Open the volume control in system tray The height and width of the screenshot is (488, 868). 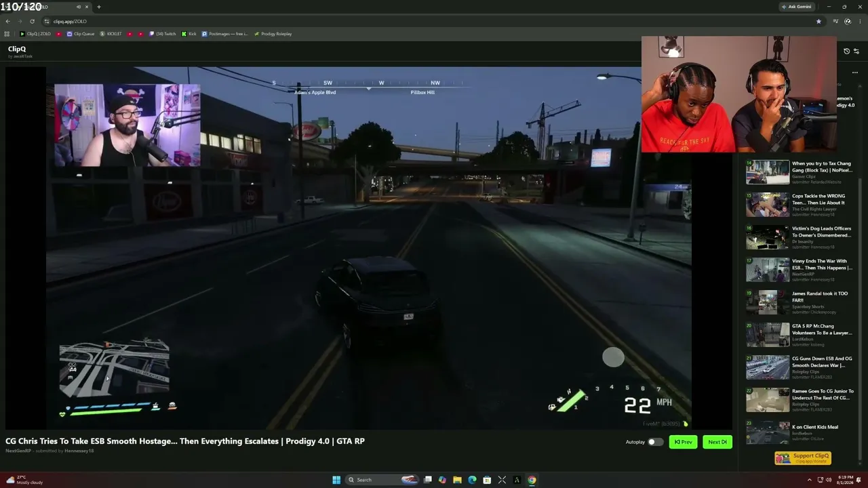click(829, 480)
